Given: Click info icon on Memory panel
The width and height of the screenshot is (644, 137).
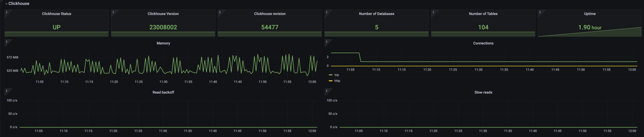Looking at the screenshot, I should pyautogui.click(x=7, y=42).
